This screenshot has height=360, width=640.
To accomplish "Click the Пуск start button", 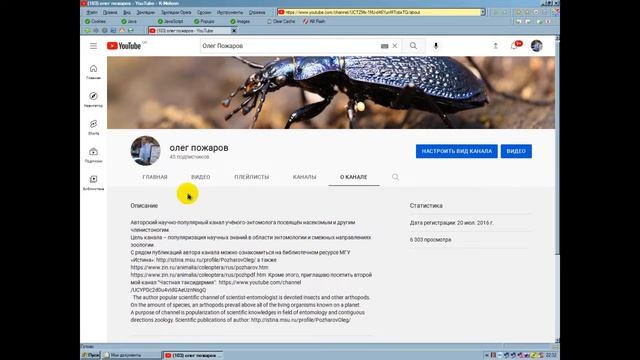I will [91, 356].
